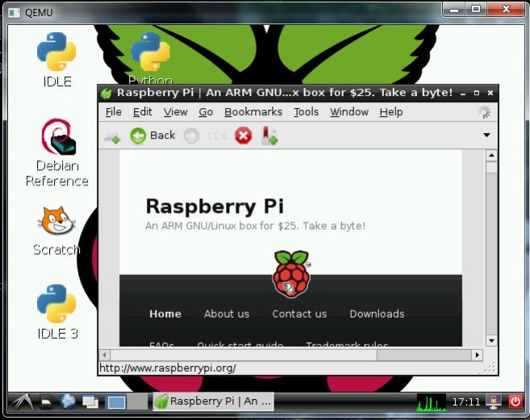Go back with the green Back button

152,135
